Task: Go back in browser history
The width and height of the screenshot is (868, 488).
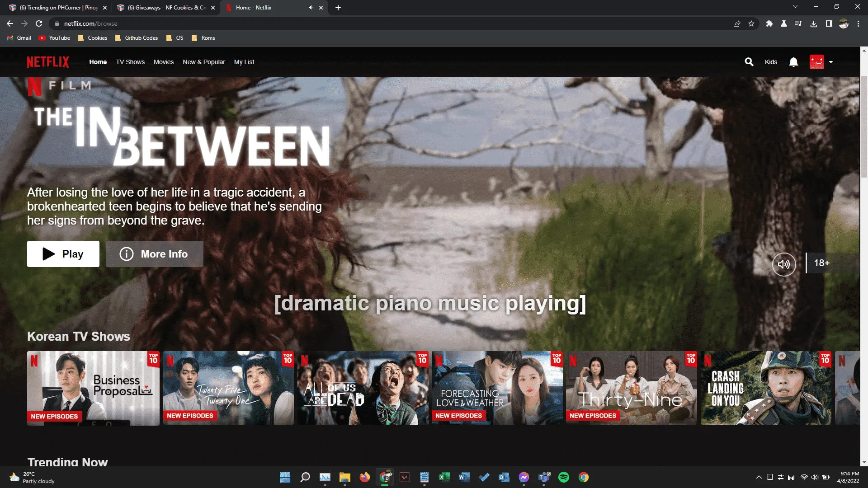Action: (10, 23)
